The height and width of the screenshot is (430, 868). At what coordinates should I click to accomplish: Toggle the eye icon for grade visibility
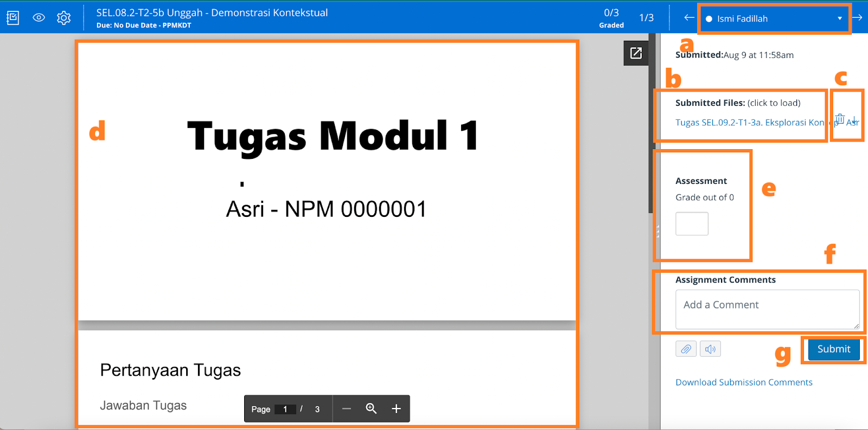click(x=39, y=18)
